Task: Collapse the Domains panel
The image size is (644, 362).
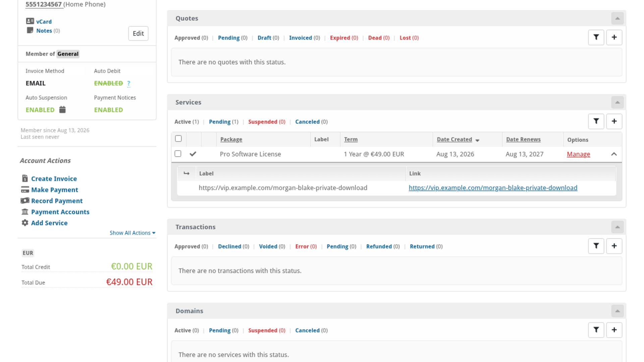Action: pos(617,311)
